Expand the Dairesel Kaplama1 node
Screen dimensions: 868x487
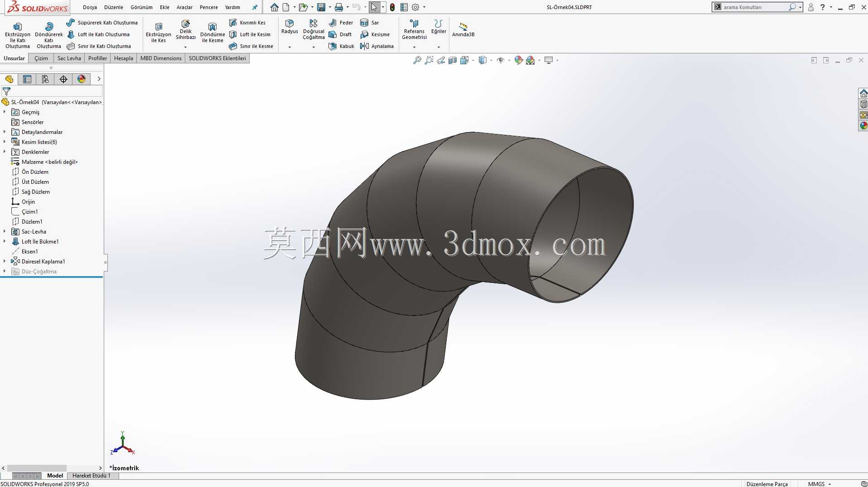[x=5, y=261]
